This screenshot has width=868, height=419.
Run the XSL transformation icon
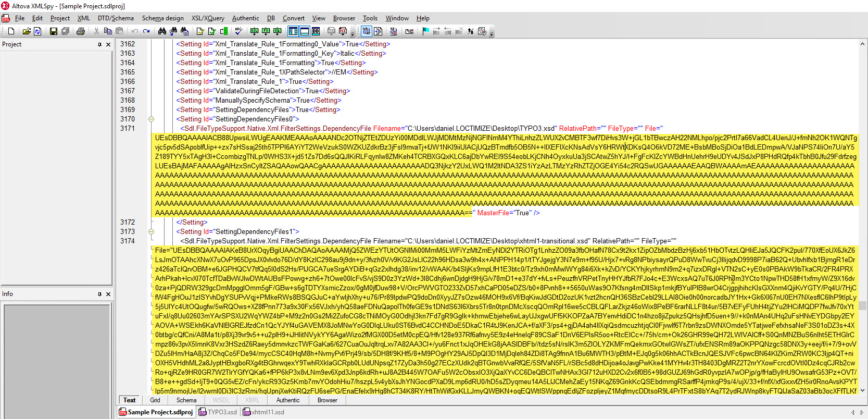[254, 31]
